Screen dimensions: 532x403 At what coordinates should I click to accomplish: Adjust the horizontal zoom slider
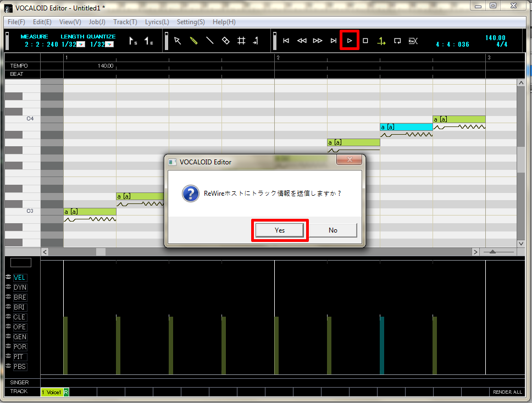pos(492,252)
